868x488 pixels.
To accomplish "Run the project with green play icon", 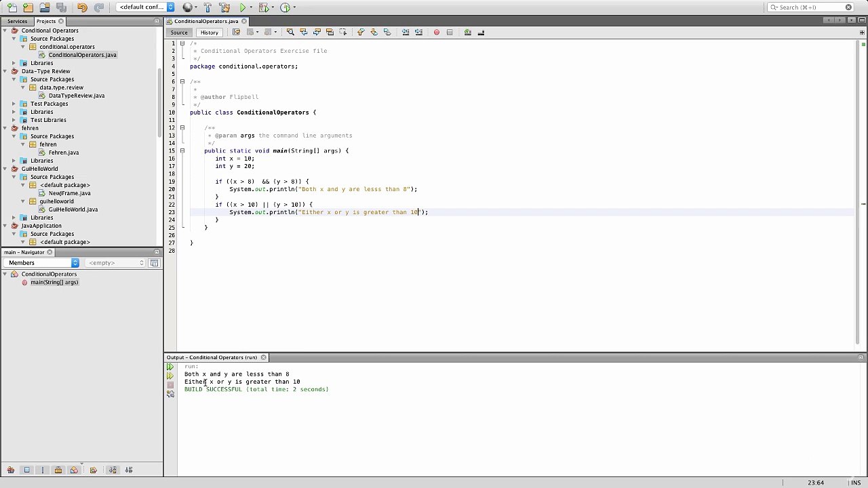I will pos(243,7).
